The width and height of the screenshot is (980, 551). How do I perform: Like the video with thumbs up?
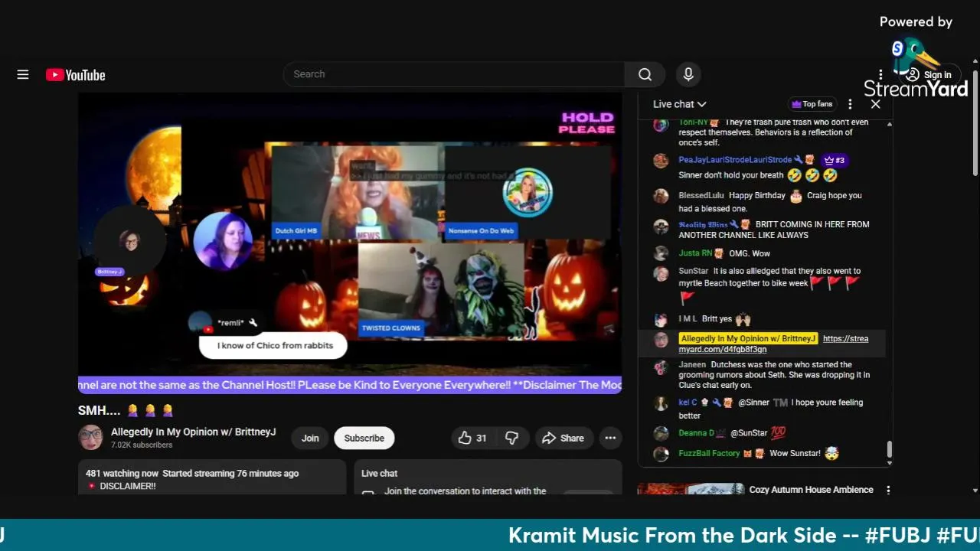tap(472, 438)
